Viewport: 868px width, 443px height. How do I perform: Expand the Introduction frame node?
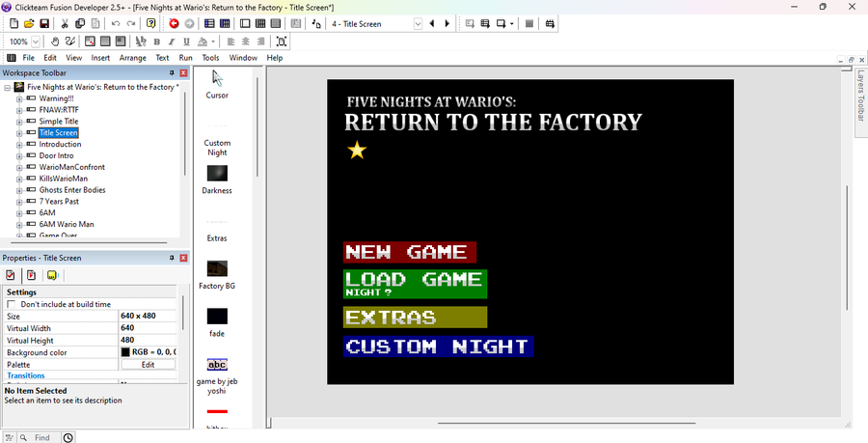[19, 144]
